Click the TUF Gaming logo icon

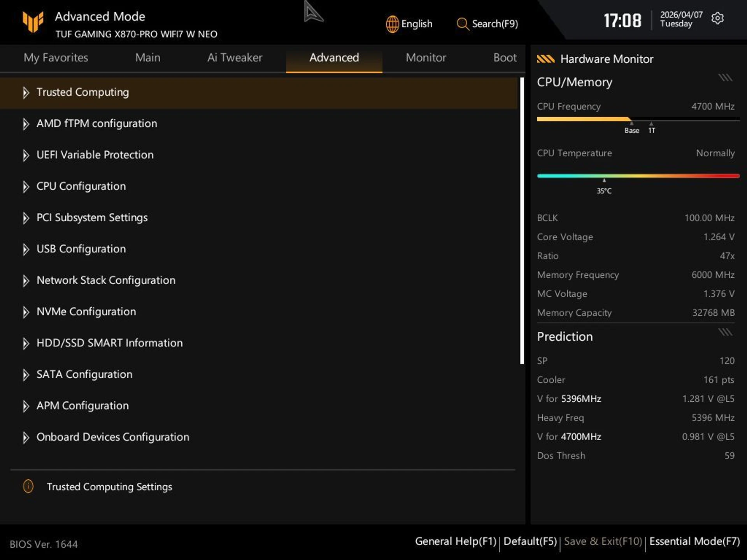(x=33, y=22)
